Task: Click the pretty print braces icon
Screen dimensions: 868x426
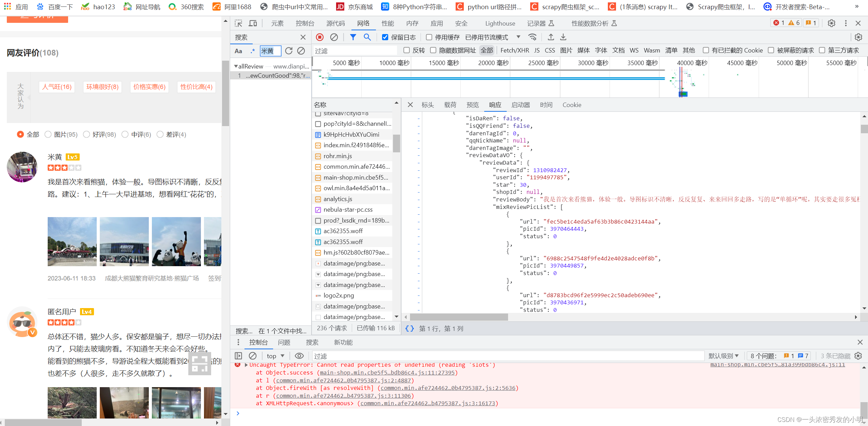Action: 410,329
